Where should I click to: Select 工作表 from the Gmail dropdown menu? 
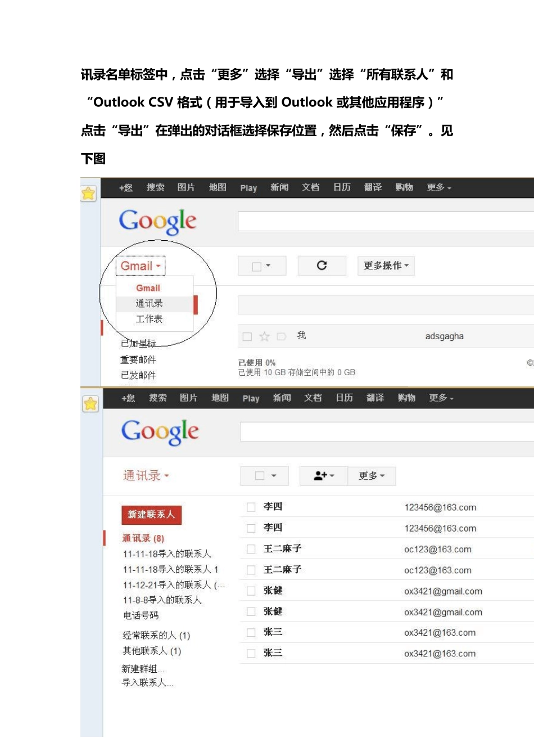tap(149, 319)
